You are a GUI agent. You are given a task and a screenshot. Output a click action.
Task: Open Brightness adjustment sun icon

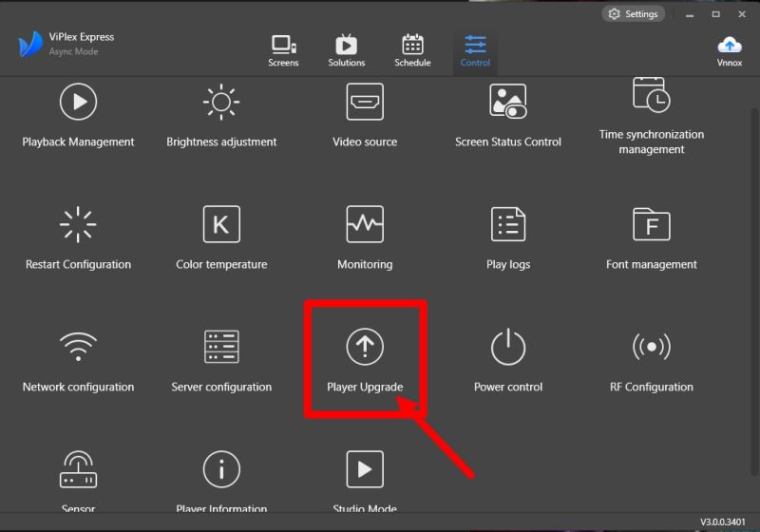(221, 102)
